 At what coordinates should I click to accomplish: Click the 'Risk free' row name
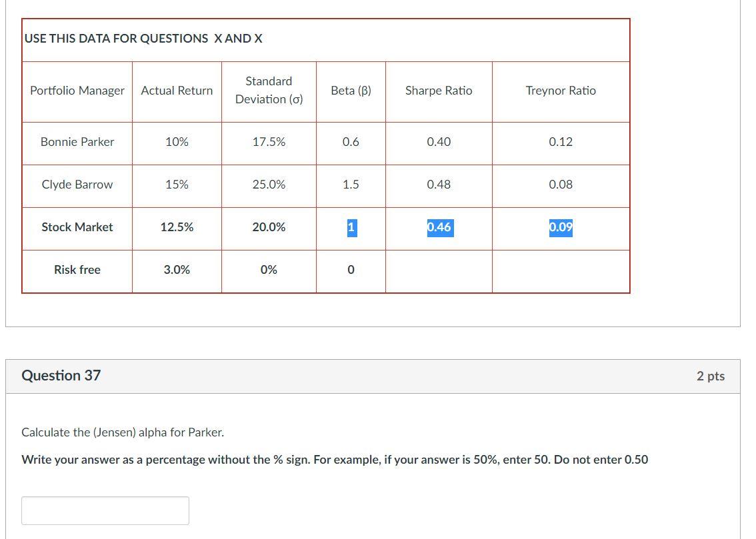[x=77, y=270]
